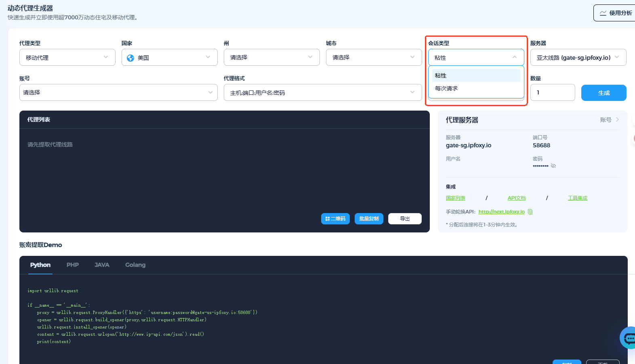Open the 代理格式 proxy format dropdown
Viewport: 635px width, 364px height.
pyautogui.click(x=322, y=92)
